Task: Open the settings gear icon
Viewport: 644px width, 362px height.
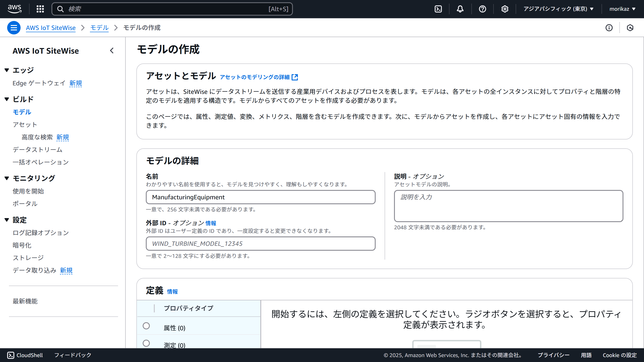Action: (505, 9)
